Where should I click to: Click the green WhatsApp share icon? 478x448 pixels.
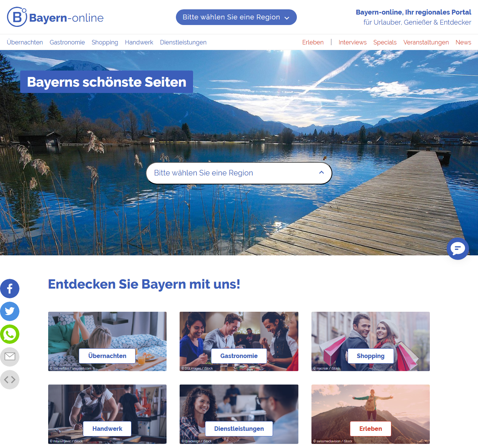[x=10, y=334]
